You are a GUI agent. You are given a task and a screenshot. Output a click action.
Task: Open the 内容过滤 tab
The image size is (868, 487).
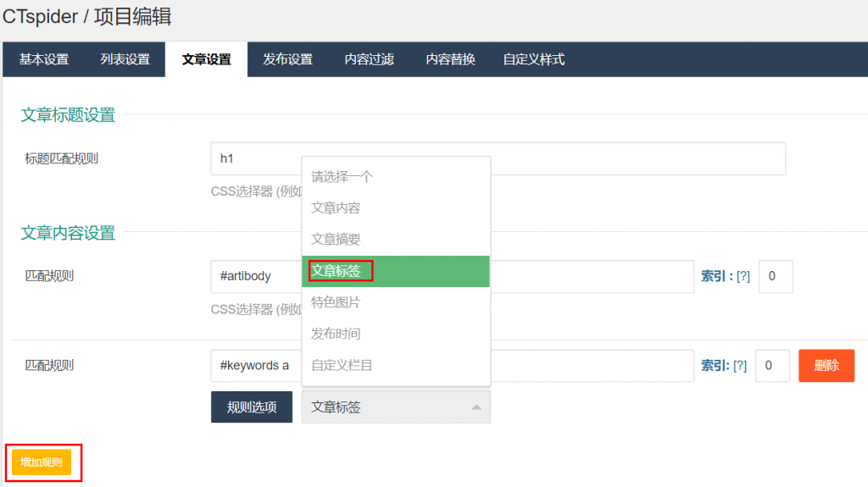coord(370,59)
